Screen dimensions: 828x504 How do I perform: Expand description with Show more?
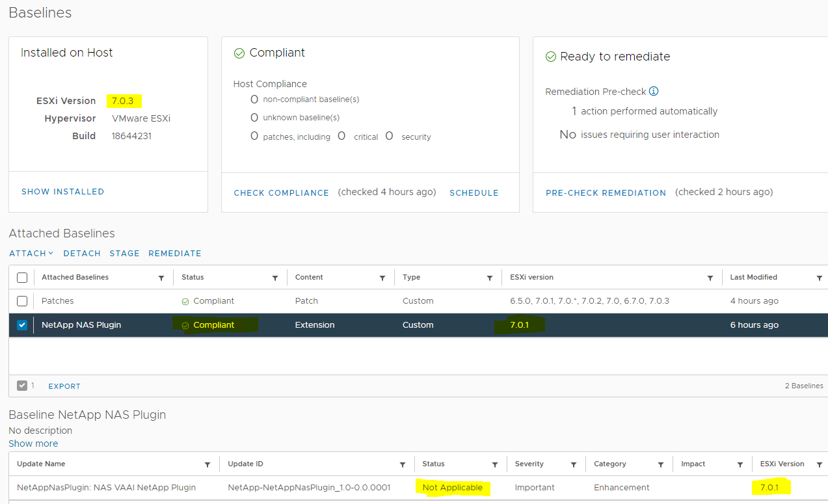(33, 444)
